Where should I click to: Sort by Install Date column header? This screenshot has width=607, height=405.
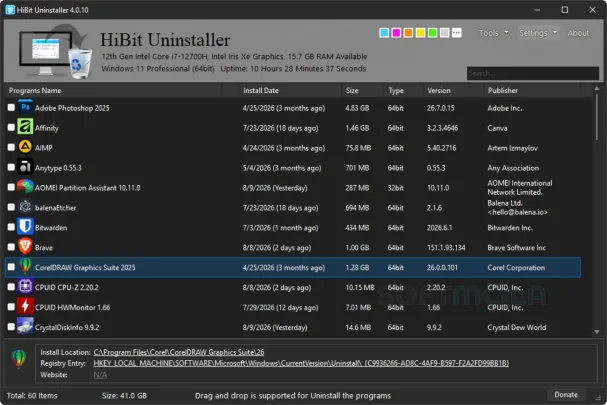290,90
